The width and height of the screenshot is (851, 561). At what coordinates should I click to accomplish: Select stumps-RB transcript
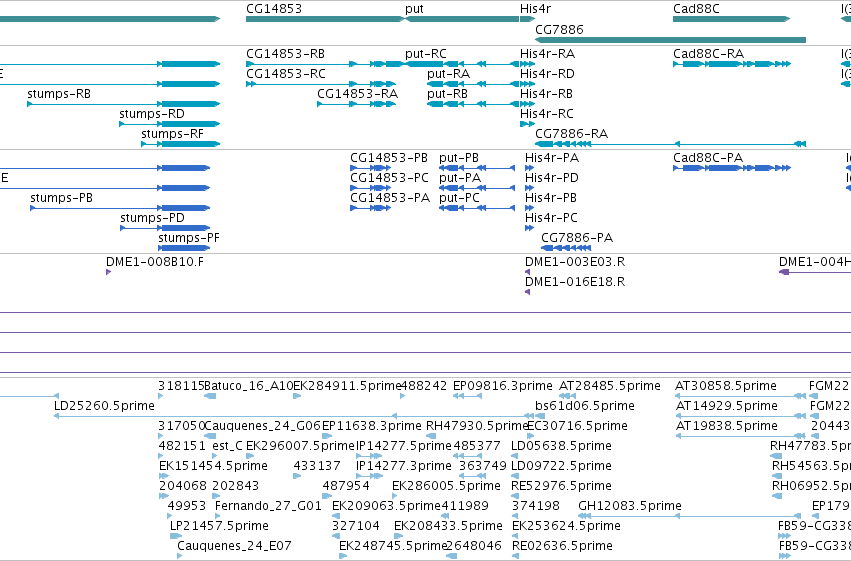[x=124, y=104]
